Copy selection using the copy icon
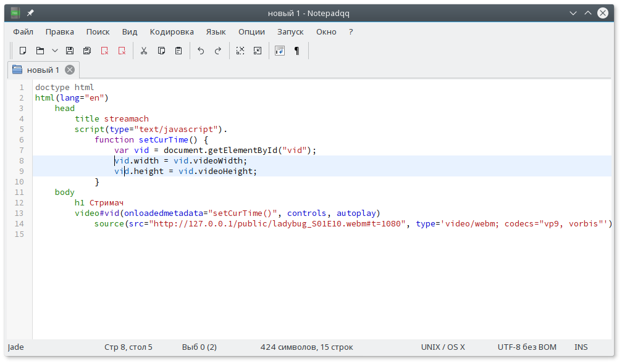 161,51
